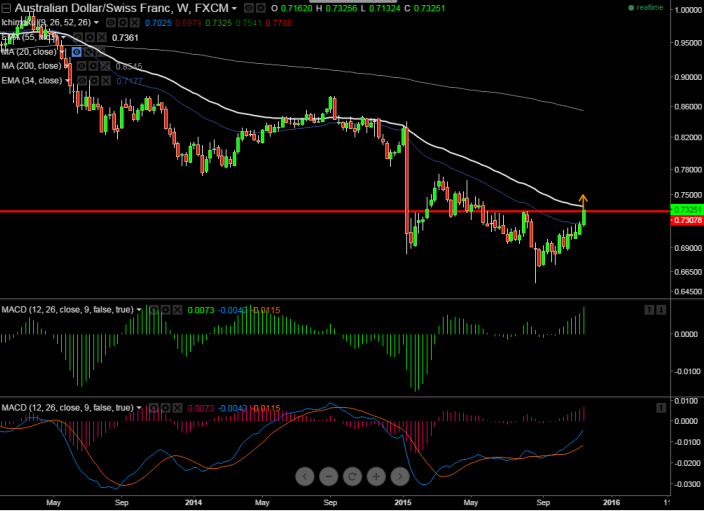Viewport: 704px width, 511px height.
Task: Open EMA (55) settings gear
Action: pos(90,38)
